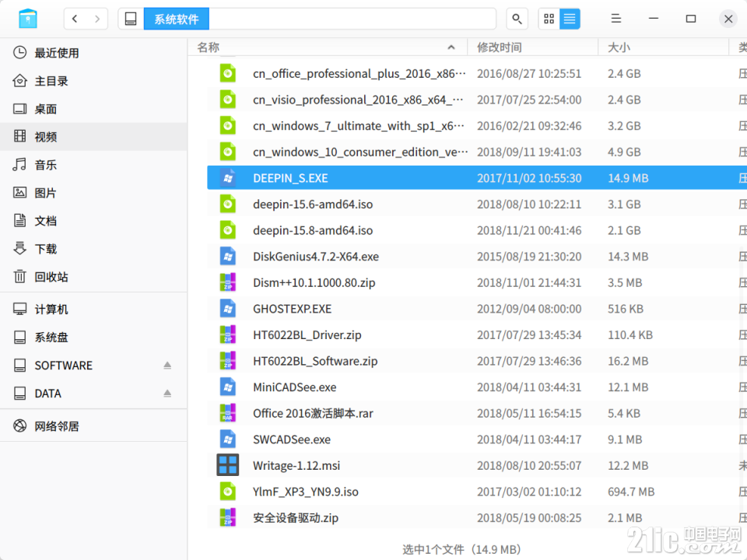The image size is (747, 560).
Task: Select GHOSTEXP.EXE file
Action: pos(477,309)
